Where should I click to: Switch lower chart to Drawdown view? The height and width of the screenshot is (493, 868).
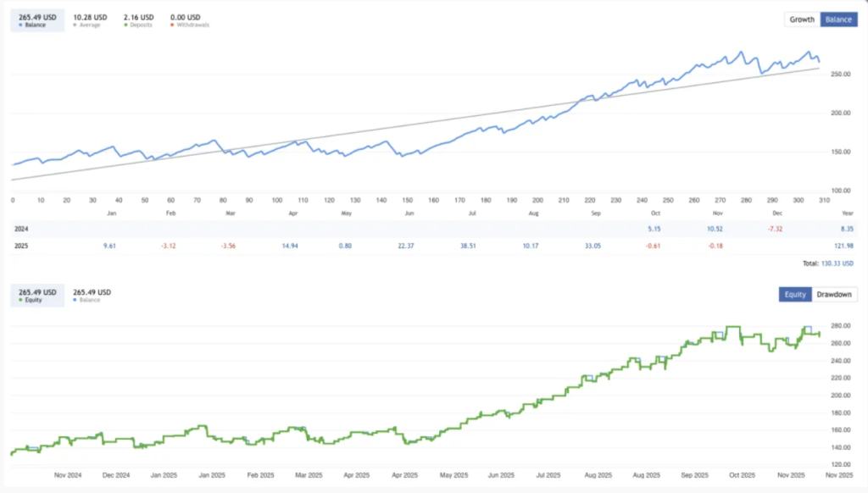834,295
